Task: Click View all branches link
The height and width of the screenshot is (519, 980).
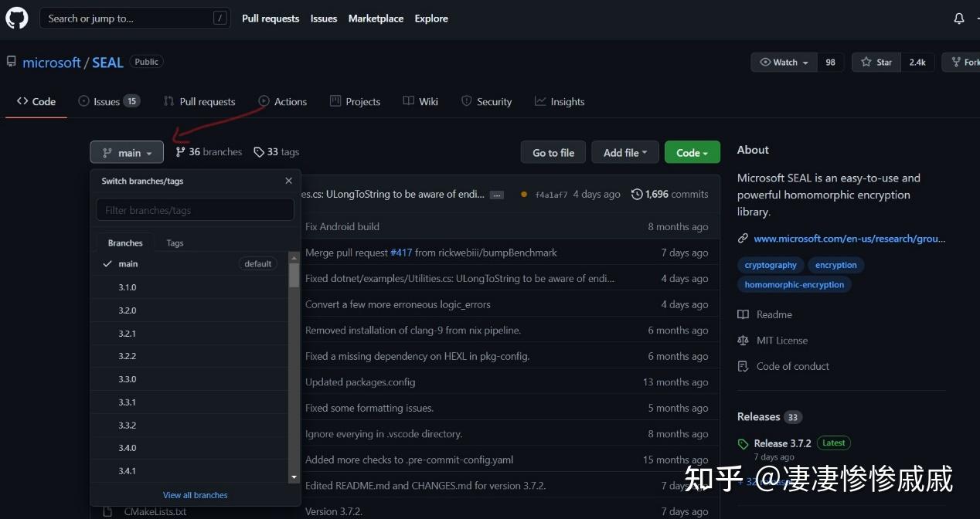Action: coord(195,495)
